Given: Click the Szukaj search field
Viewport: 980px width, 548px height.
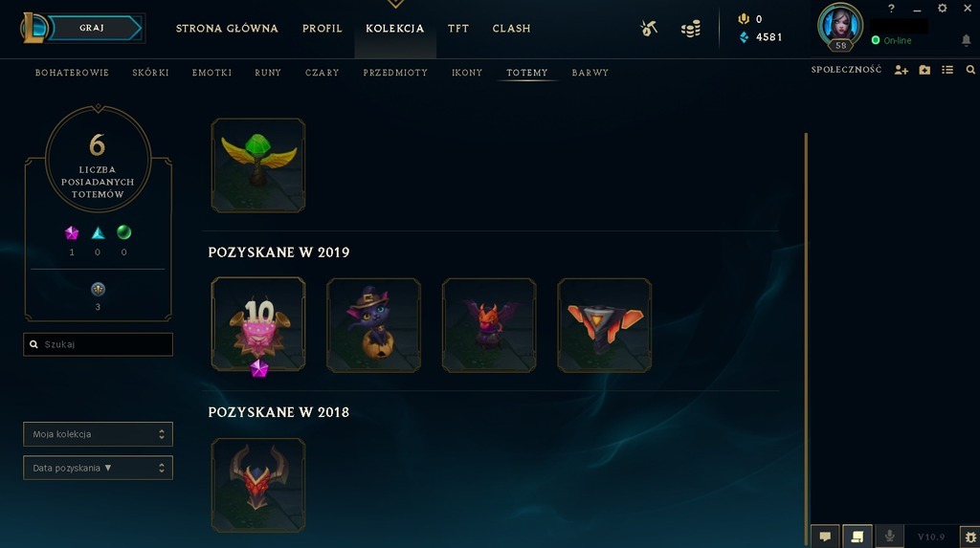Looking at the screenshot, I should coord(99,344).
